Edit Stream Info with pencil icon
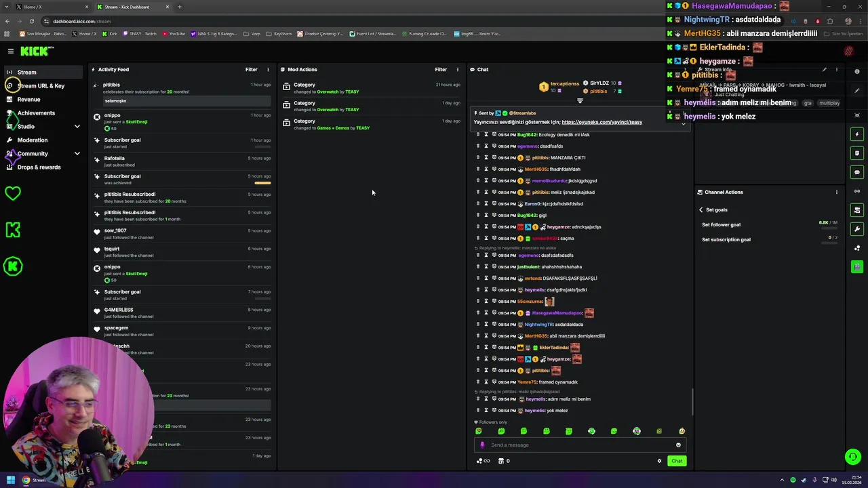The image size is (868, 488). click(x=825, y=69)
